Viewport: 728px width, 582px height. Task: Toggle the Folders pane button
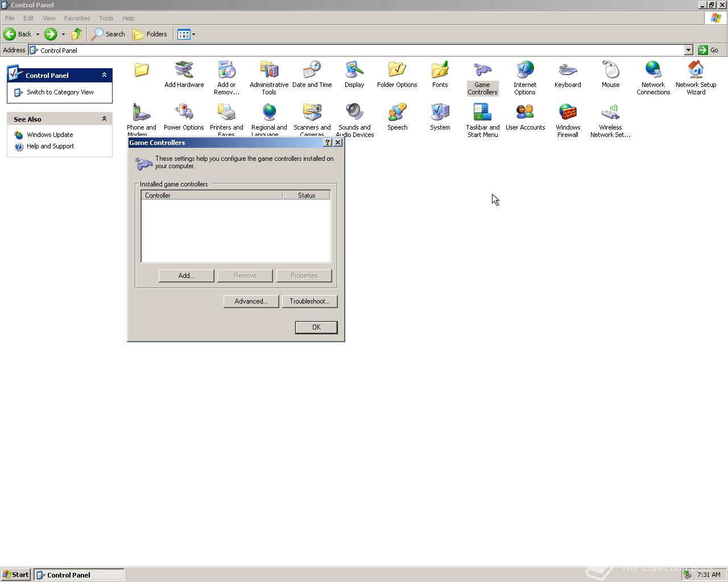[150, 34]
